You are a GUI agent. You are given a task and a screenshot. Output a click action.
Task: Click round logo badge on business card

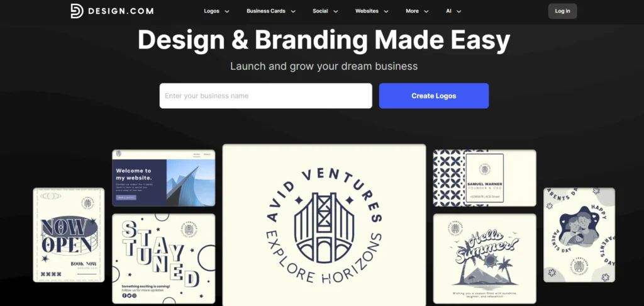click(484, 169)
